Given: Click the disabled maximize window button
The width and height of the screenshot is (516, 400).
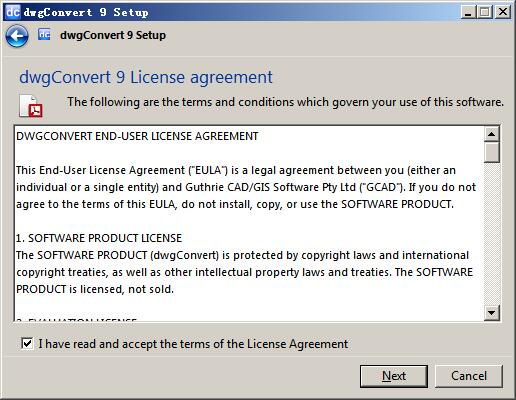Looking at the screenshot, I should point(485,12).
